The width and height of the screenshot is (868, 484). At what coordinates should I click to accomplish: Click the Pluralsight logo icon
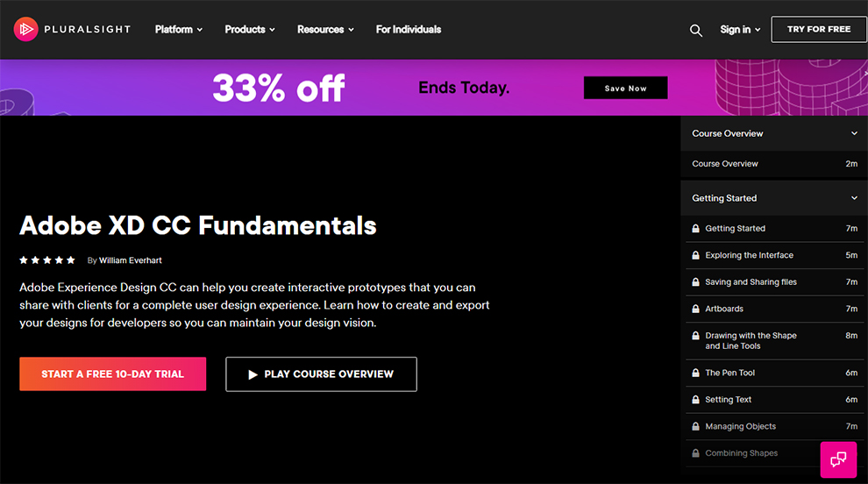[26, 29]
